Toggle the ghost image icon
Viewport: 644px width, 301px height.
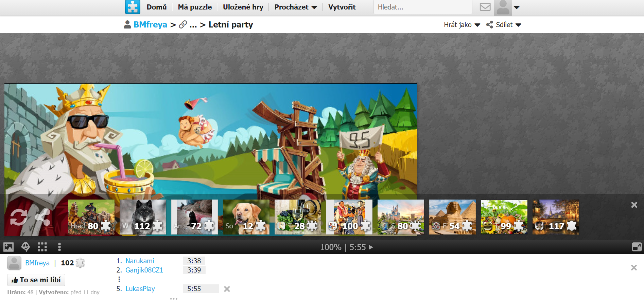25,247
